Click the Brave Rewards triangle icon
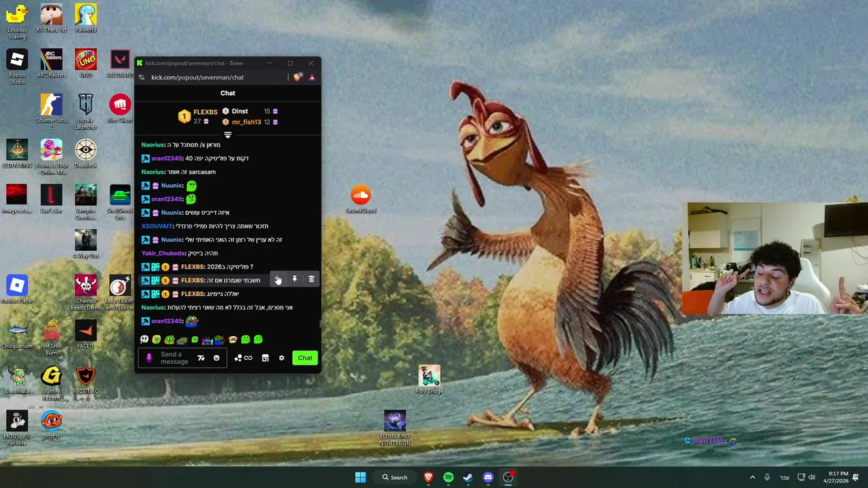868x488 pixels. (312, 77)
